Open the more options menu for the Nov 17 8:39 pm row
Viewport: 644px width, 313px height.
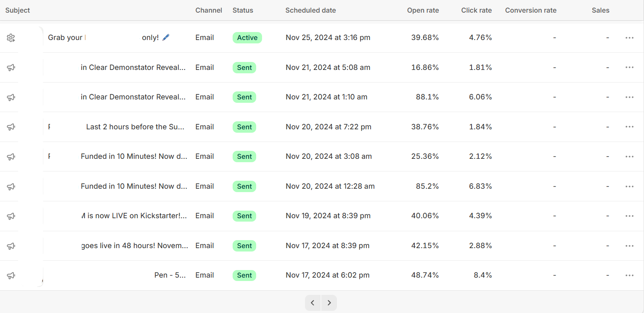[x=629, y=246]
